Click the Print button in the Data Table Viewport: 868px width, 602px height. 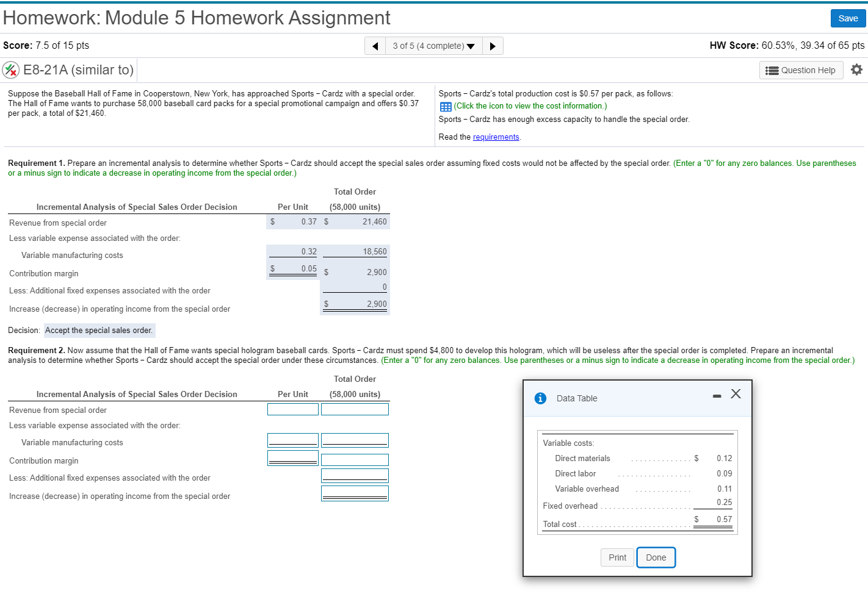[617, 557]
